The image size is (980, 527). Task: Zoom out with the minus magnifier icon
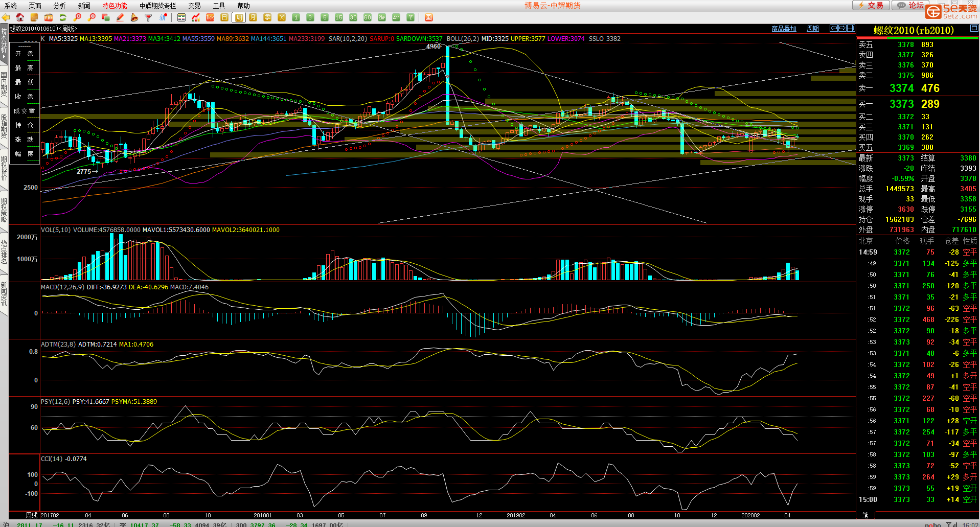[92, 17]
